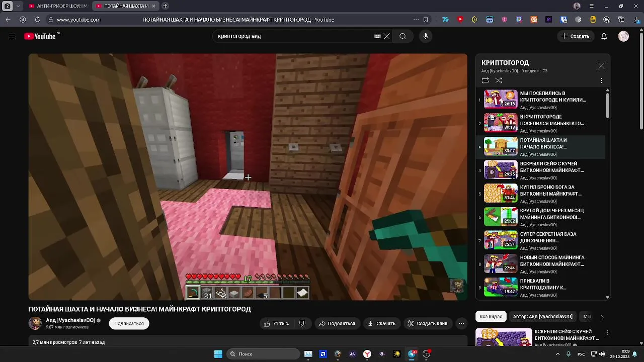Image resolution: width=644 pixels, height=362 pixels.
Task: Bookmark this page in address bar
Action: (426, 20)
